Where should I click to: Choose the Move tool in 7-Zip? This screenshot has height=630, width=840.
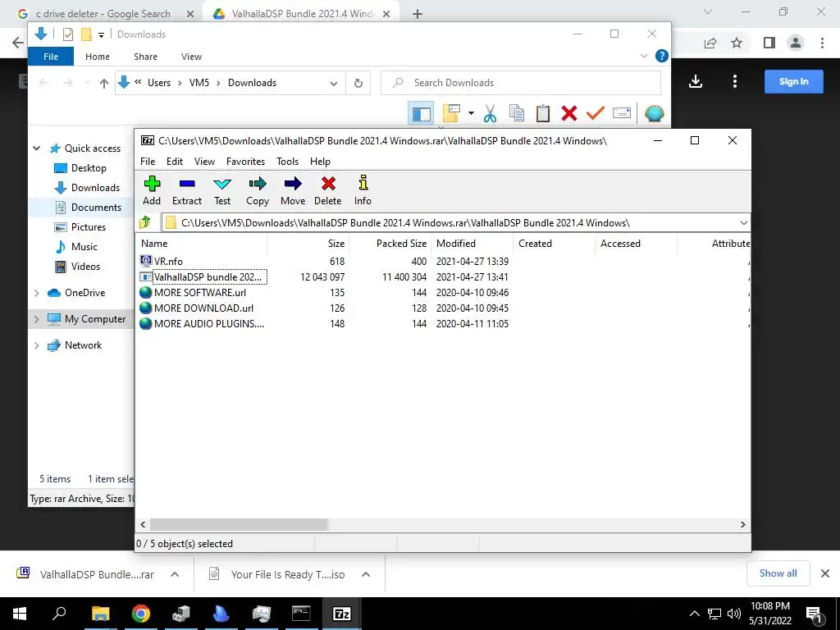tap(293, 190)
